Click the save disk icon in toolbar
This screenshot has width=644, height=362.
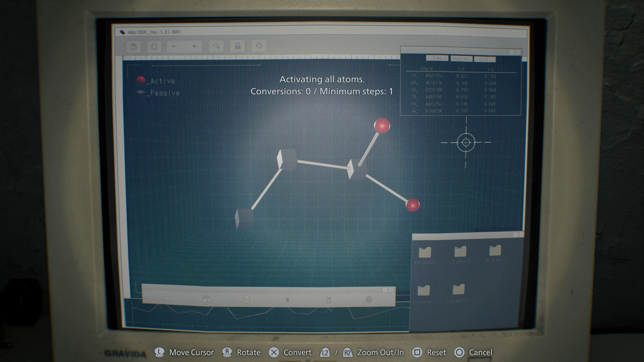pos(133,46)
